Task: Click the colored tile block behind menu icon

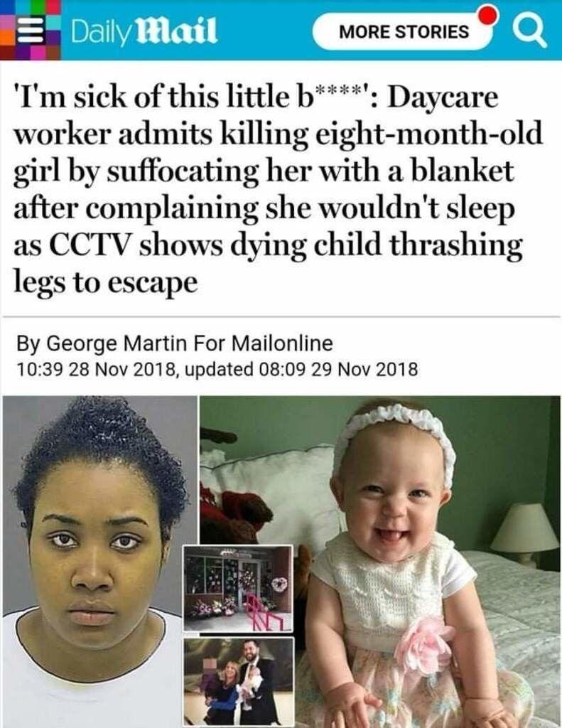Action: pyautogui.click(x=30, y=30)
